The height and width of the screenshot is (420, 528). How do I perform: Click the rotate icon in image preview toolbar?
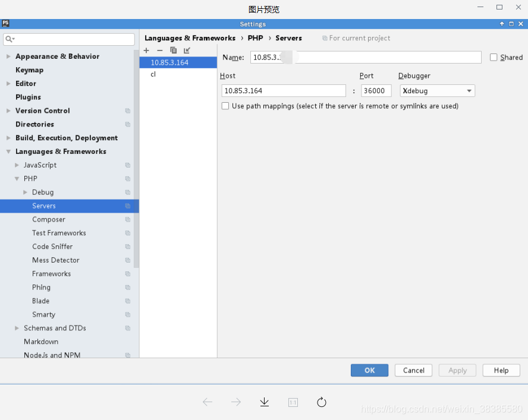(x=322, y=402)
